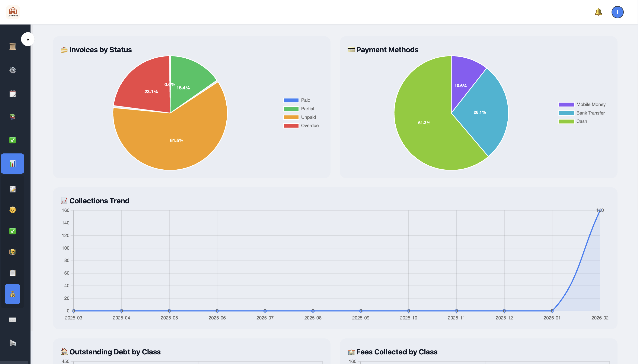Click the 100 y-axis label on Collections Trend

pos(66,248)
